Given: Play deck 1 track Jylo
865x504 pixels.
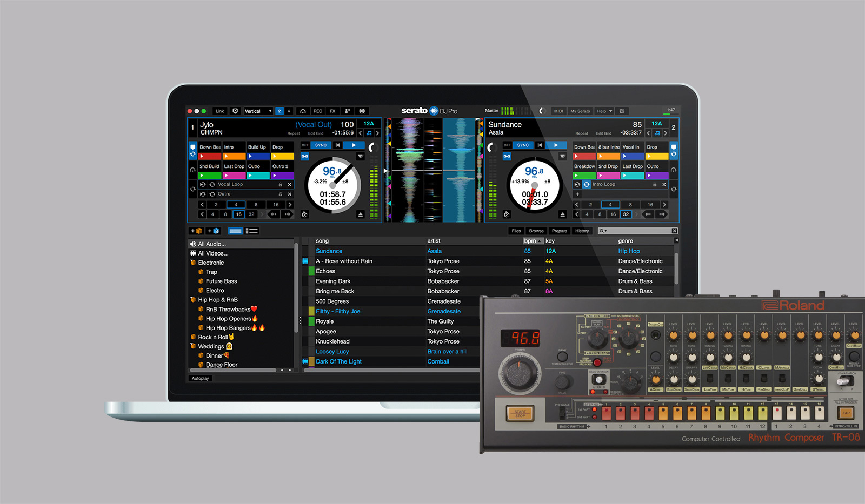Looking at the screenshot, I should tap(354, 145).
